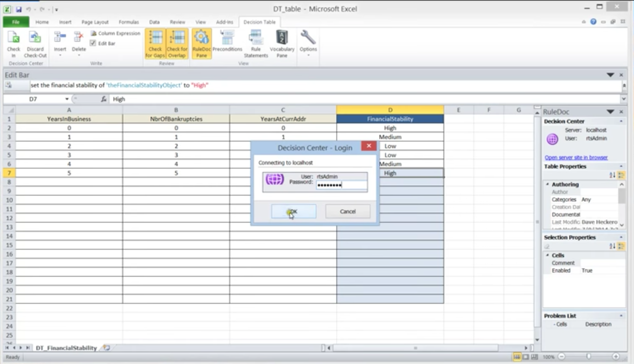Viewport: 634px width, 364px height.
Task: Show the Preconditions view
Action: [227, 44]
